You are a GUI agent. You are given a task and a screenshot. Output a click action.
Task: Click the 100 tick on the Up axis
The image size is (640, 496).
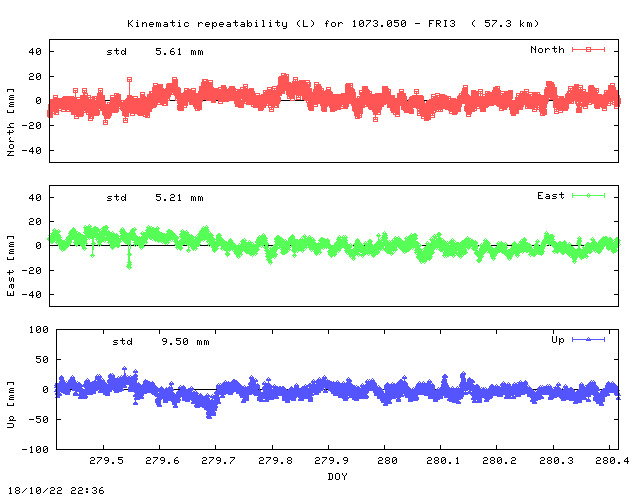38,329
